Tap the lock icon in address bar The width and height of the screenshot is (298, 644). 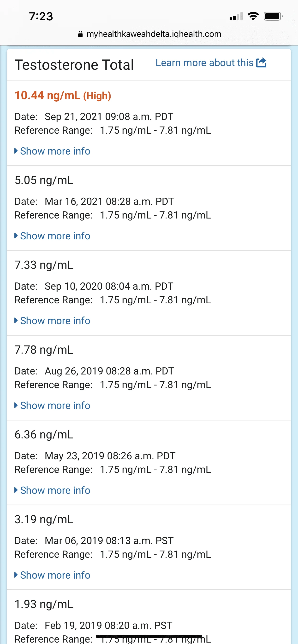pyautogui.click(x=80, y=34)
